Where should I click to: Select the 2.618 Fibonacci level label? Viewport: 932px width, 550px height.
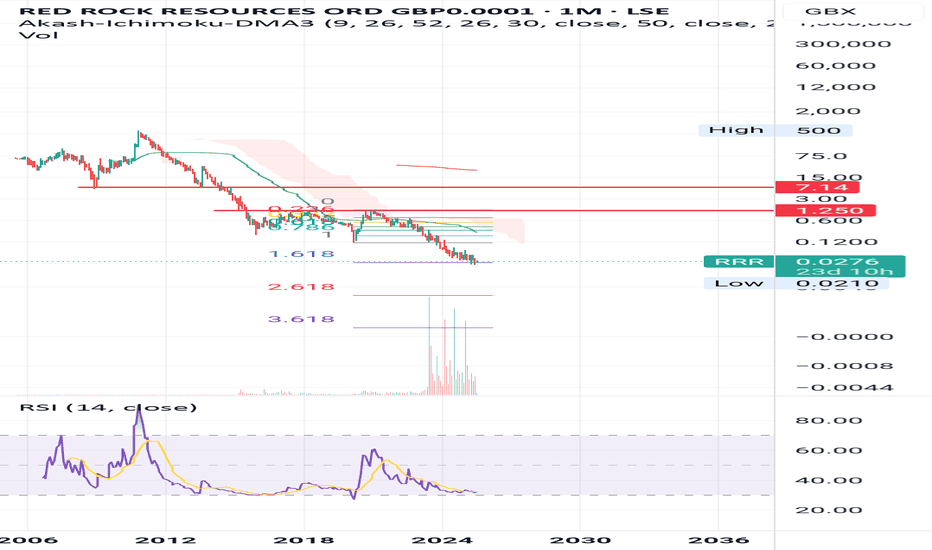301,287
